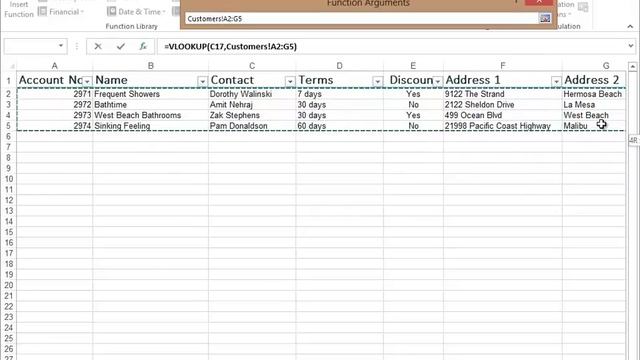The image size is (640, 360).
Task: Click the Hermosa Beach cell
Action: pos(593,94)
